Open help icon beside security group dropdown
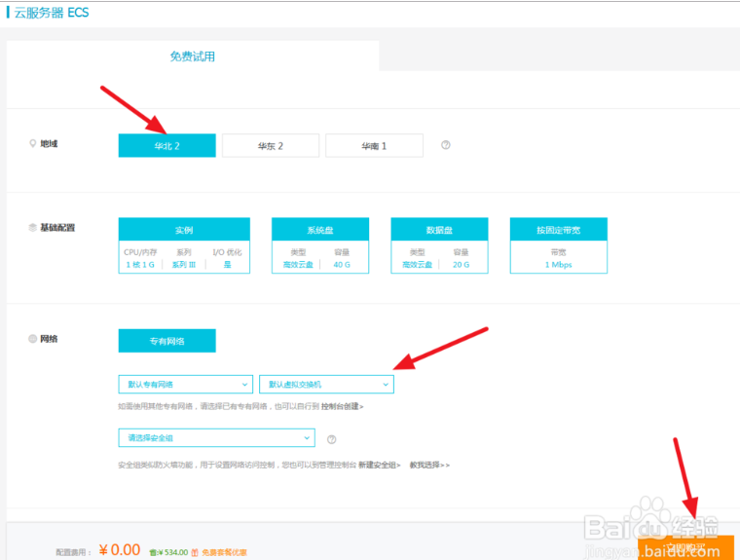The height and width of the screenshot is (560, 740). pos(332,439)
